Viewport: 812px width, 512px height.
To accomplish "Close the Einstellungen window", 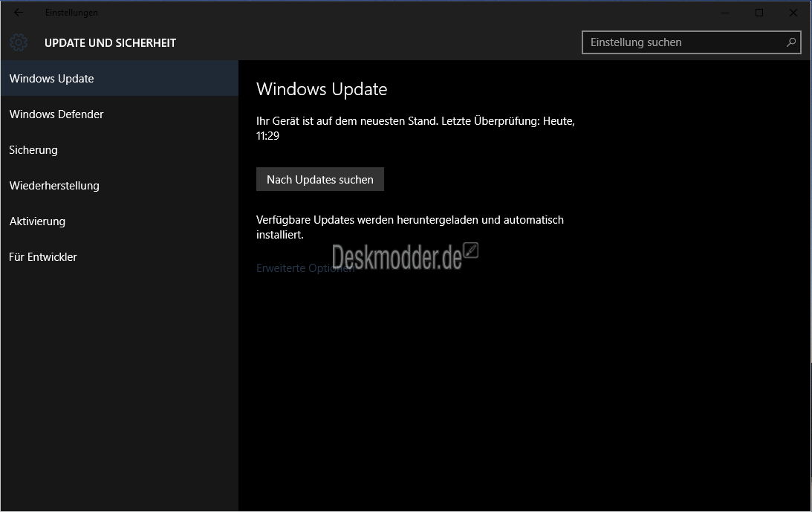I will [x=793, y=13].
